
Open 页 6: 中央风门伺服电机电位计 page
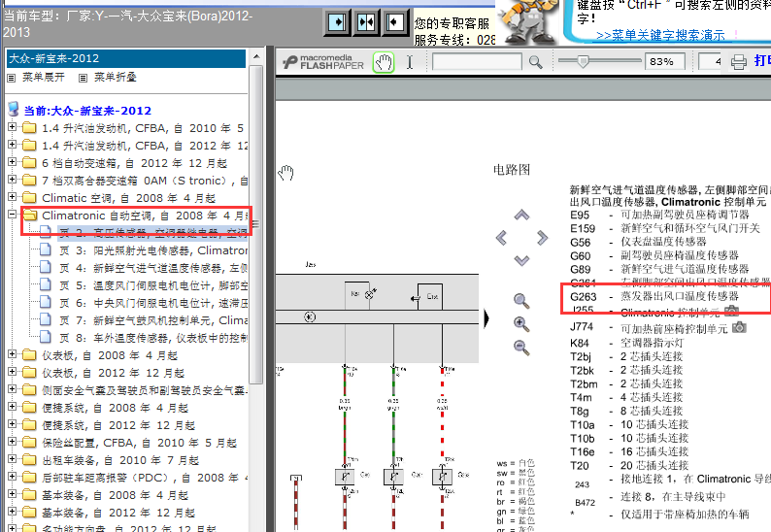pos(152,303)
